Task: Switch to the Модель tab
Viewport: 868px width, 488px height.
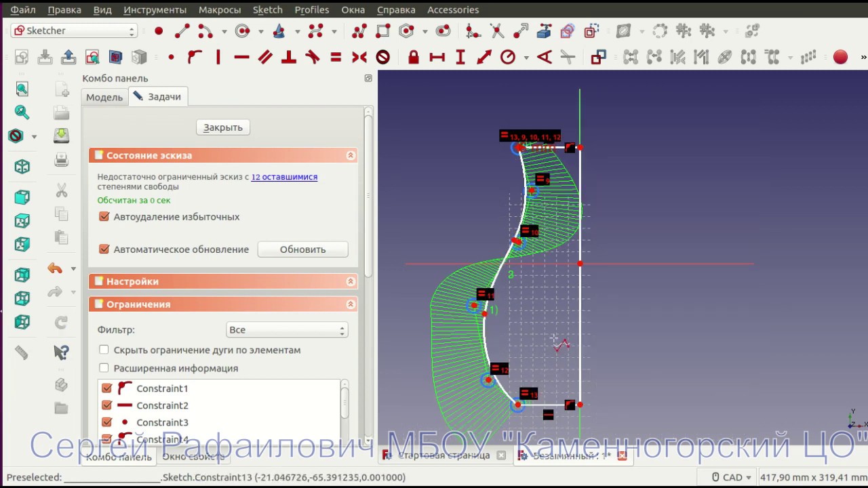Action: click(104, 97)
